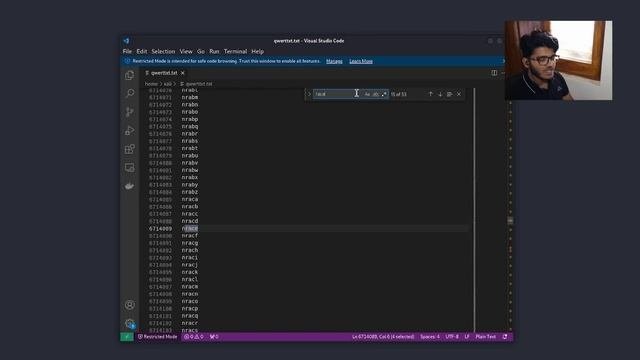
Task: Click the Learn More link in banner
Action: point(361,61)
